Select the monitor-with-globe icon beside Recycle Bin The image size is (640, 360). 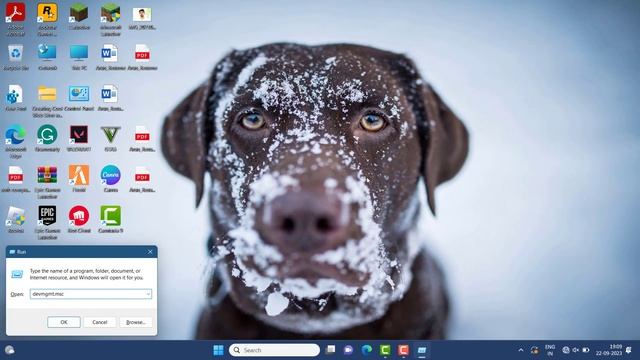tap(47, 53)
